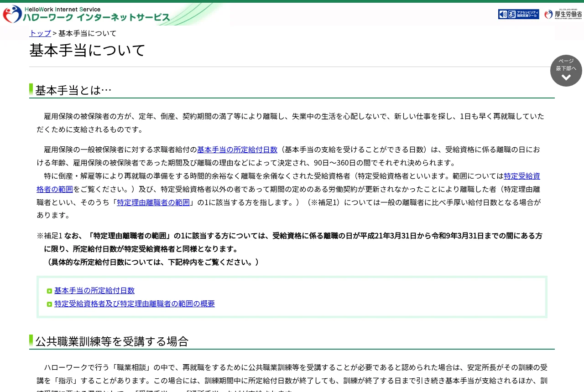Select the 基本手当とは… section heading

click(73, 90)
